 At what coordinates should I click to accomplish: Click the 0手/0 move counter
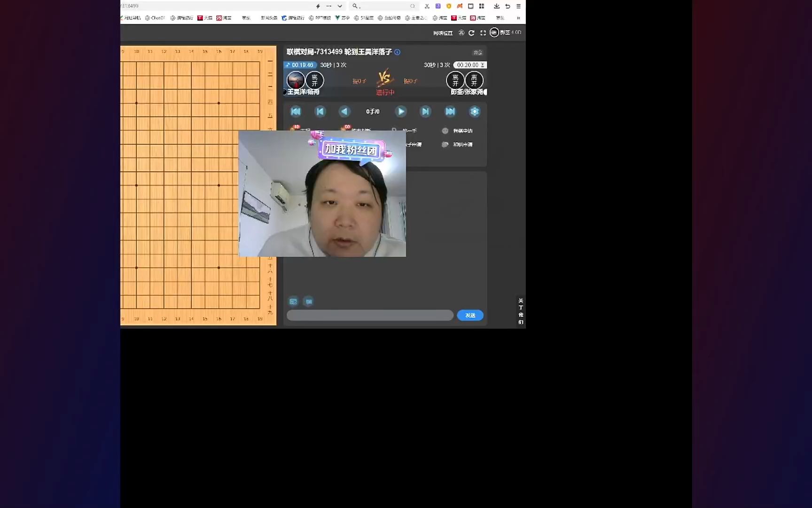[x=373, y=111]
